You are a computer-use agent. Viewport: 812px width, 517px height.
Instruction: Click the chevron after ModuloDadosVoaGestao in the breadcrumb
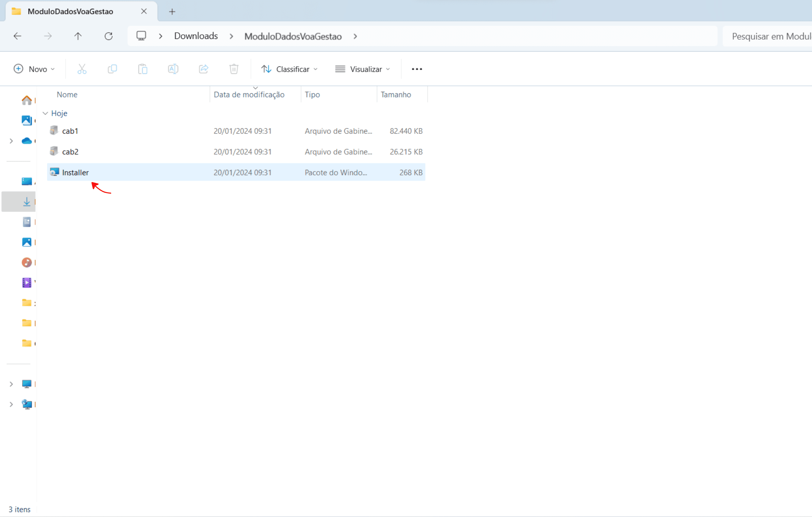pos(355,36)
